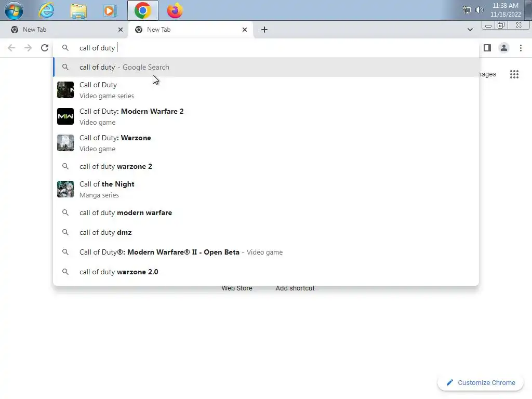Click the magnifier icon in address bar
Image resolution: width=532 pixels, height=399 pixels.
tap(65, 48)
